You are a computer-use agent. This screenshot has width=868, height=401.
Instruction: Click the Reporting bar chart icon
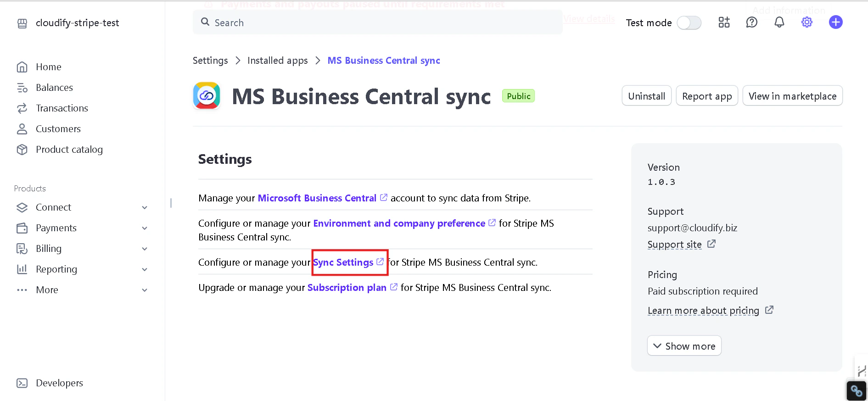22,269
